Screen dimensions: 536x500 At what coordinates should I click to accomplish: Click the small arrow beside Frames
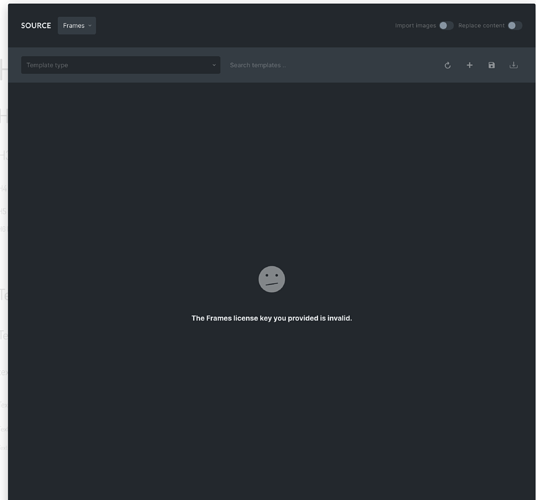click(x=90, y=26)
